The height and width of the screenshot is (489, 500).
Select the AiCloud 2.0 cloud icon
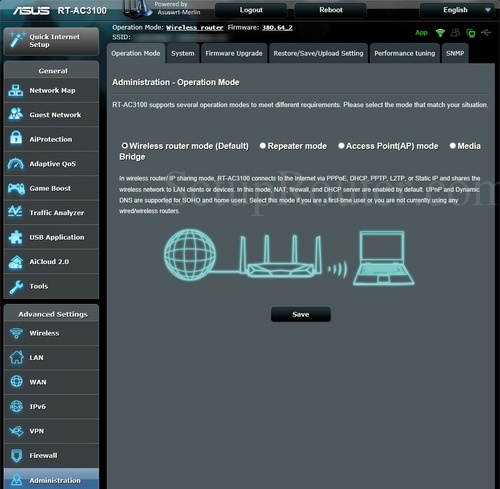tap(16, 262)
